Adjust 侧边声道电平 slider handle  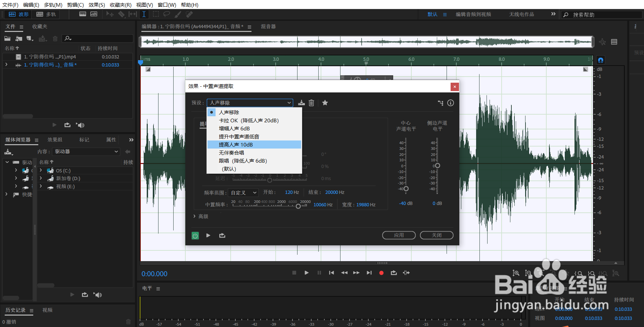(x=438, y=165)
